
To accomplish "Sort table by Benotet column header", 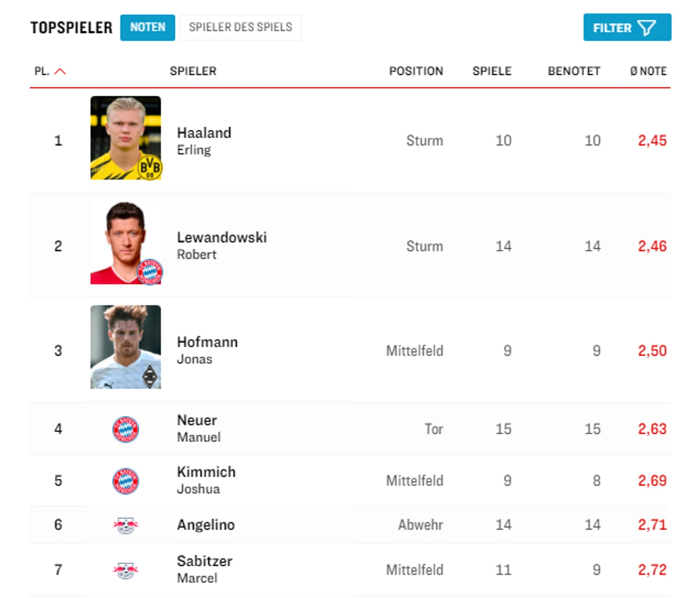I will (574, 71).
